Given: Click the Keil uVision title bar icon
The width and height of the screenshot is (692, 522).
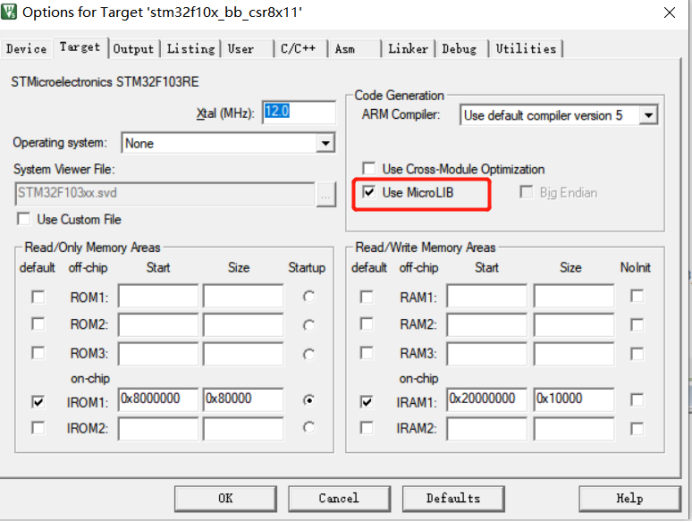Looking at the screenshot, I should 9,11.
